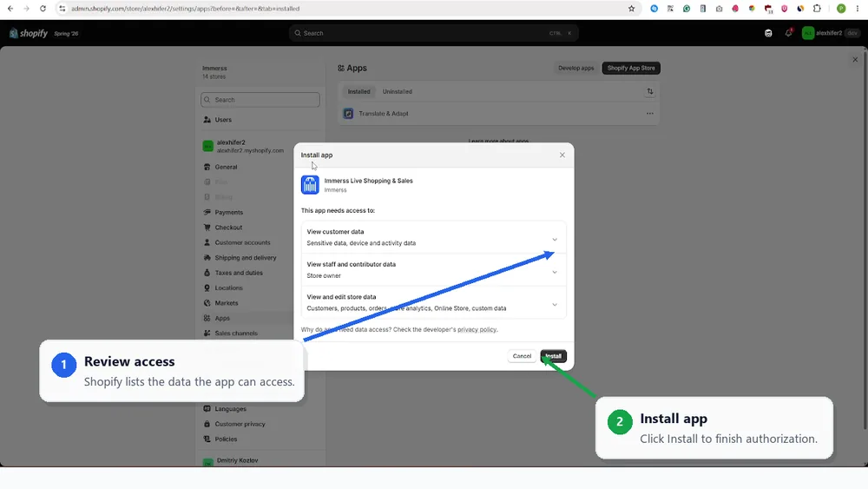Click the top Shopify search bar
868x489 pixels.
(433, 33)
